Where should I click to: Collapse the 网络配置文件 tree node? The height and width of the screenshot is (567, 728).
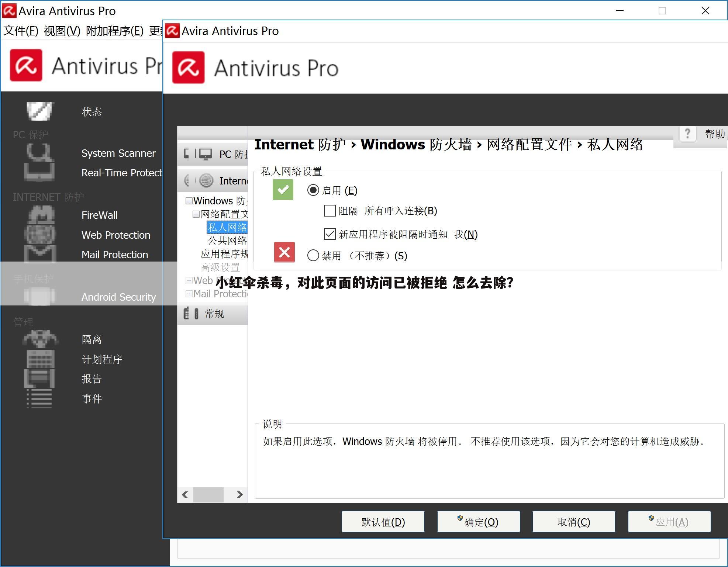tap(196, 214)
